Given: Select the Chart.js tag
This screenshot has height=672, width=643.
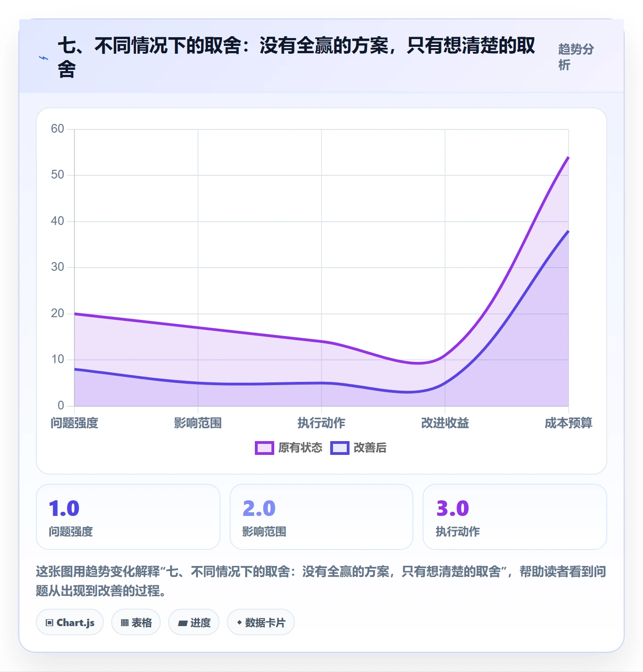Looking at the screenshot, I should 70,622.
